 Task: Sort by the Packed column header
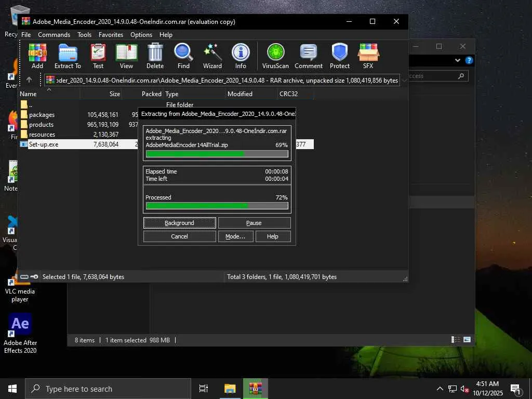coord(142,94)
